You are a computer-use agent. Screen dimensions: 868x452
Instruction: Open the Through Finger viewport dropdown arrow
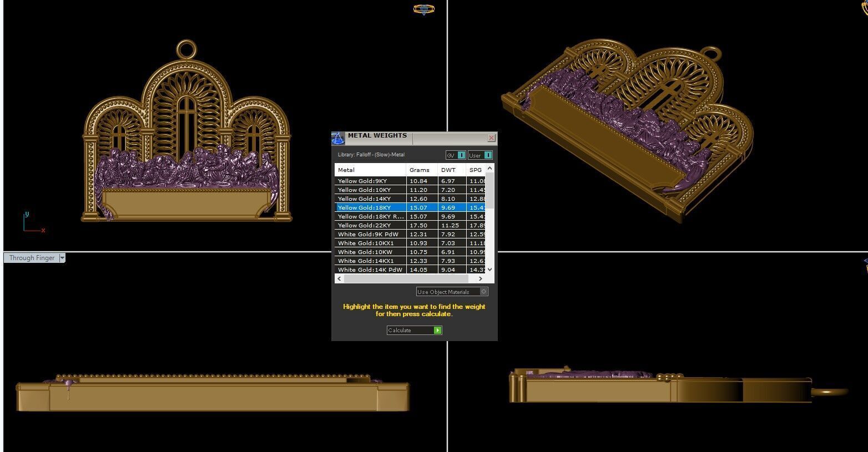coord(62,258)
